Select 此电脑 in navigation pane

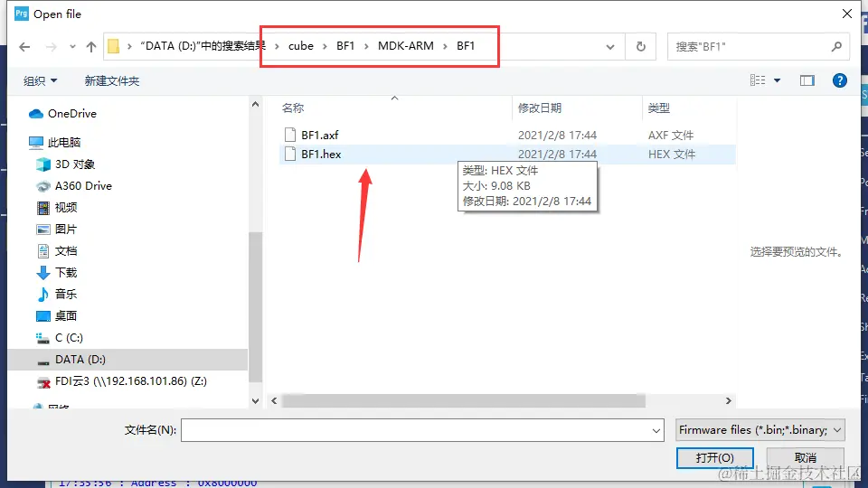64,142
